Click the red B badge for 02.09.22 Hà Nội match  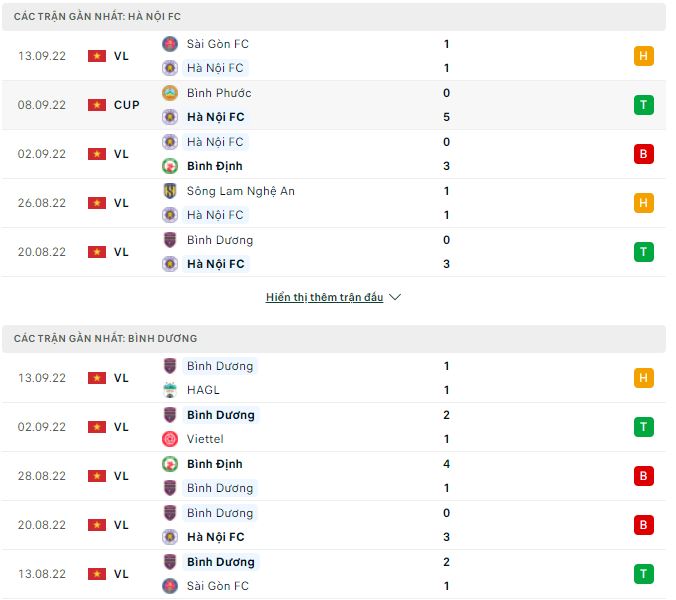644,154
